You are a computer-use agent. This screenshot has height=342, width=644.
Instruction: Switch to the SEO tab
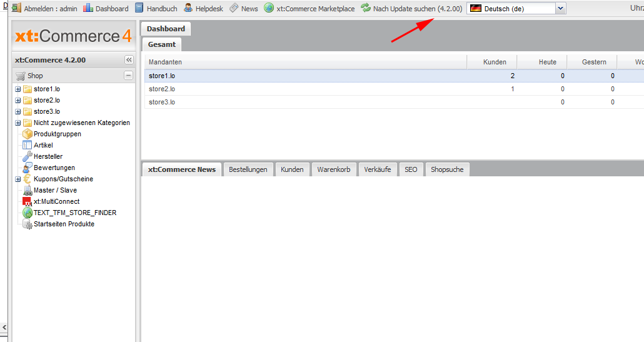(411, 169)
